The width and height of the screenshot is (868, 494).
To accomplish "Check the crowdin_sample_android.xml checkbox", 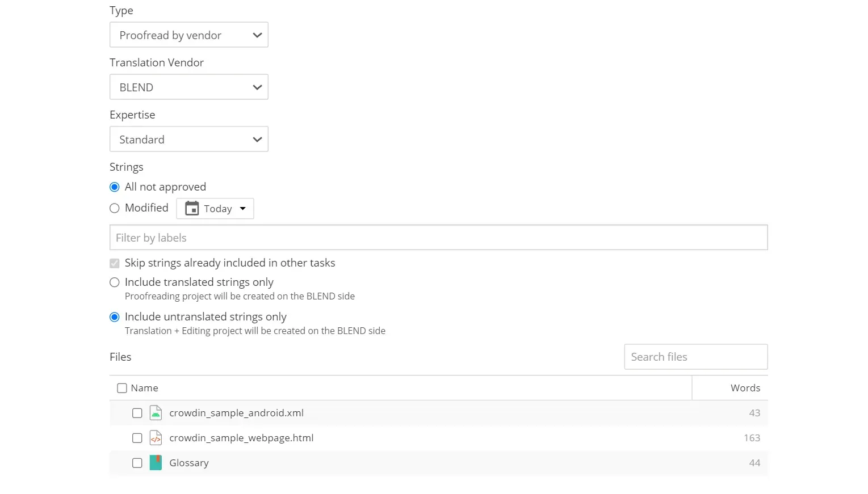I will (137, 413).
